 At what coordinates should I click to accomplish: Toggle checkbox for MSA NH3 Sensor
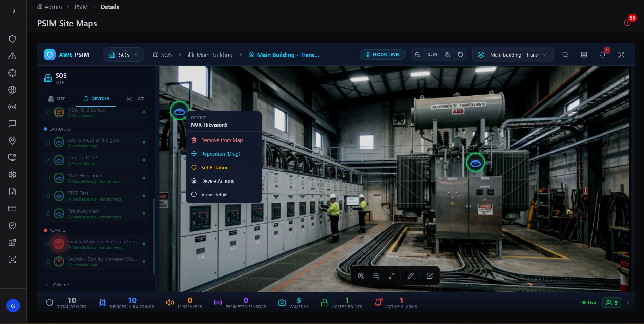pyautogui.click(x=48, y=112)
